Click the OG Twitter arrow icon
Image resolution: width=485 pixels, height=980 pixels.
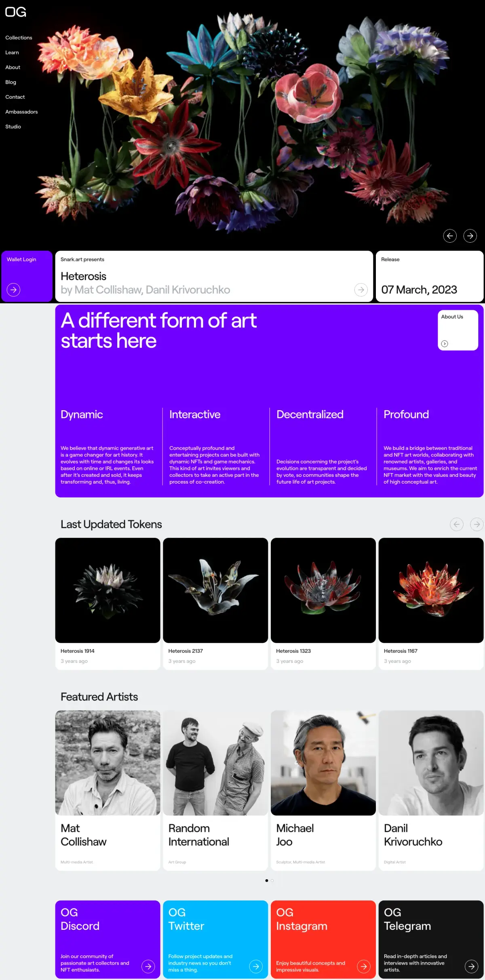(x=256, y=966)
